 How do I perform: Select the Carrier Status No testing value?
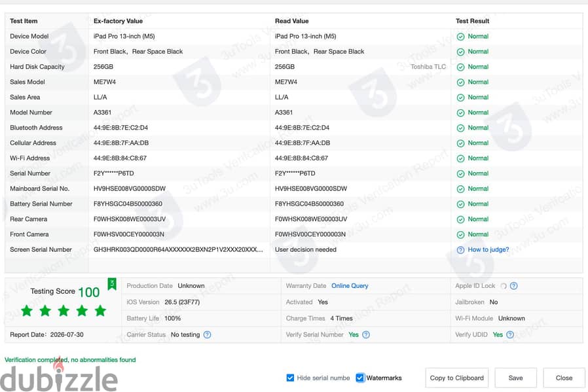pos(185,334)
